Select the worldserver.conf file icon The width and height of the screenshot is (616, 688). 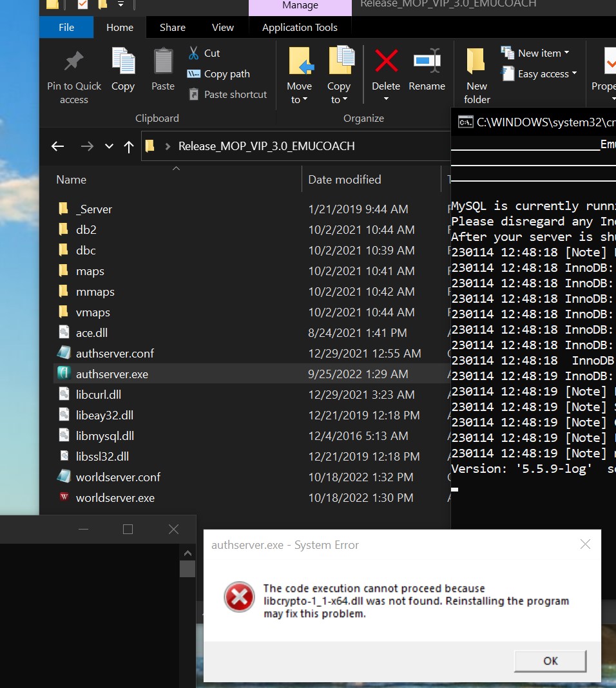click(64, 477)
